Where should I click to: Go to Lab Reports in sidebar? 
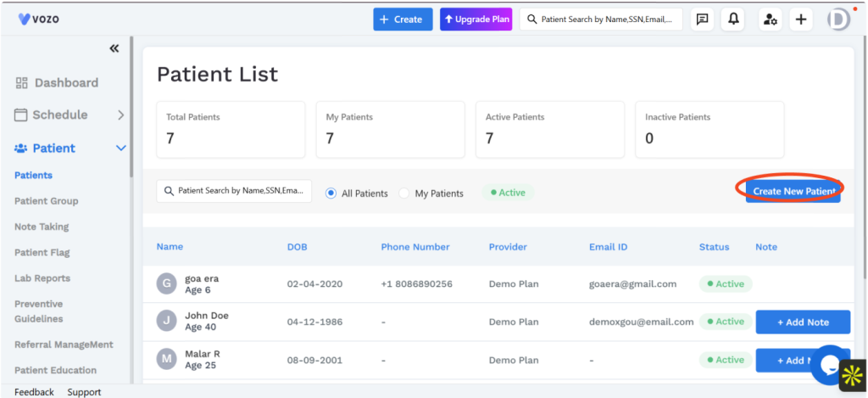click(42, 278)
